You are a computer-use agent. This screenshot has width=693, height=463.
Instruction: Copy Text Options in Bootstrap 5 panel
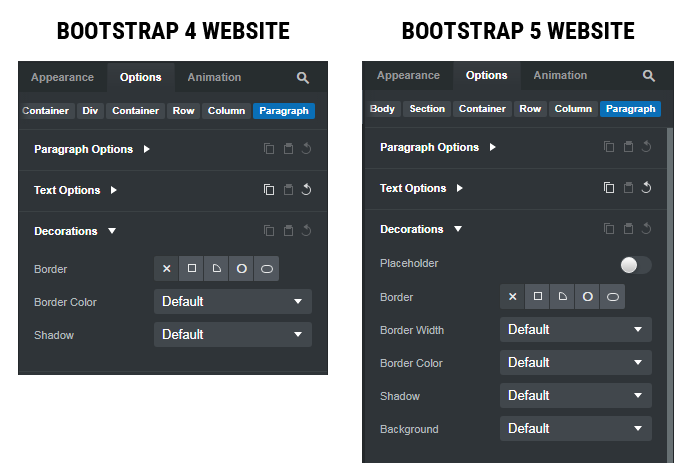[x=609, y=188]
